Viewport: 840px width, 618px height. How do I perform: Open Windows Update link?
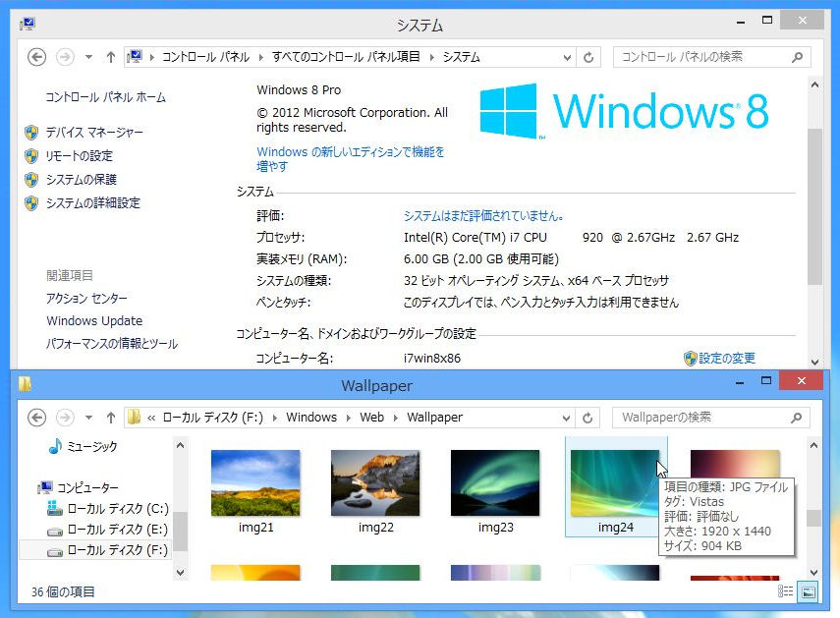coord(94,320)
